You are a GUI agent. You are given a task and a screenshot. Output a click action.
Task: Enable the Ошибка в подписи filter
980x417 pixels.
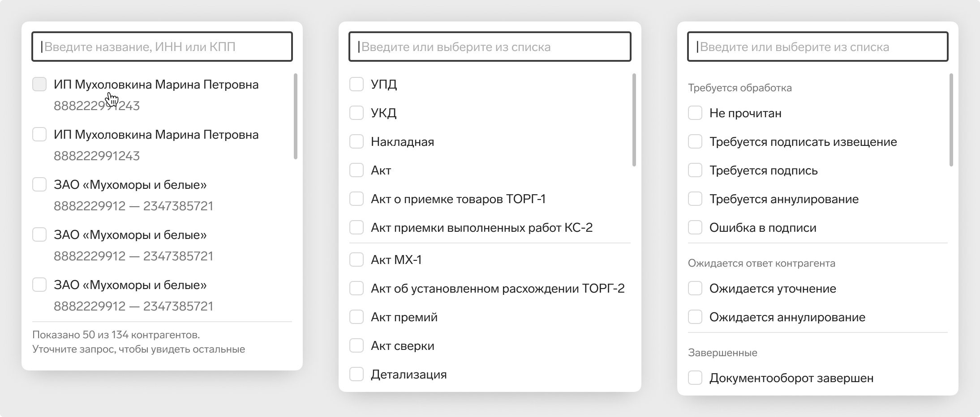[x=695, y=227]
